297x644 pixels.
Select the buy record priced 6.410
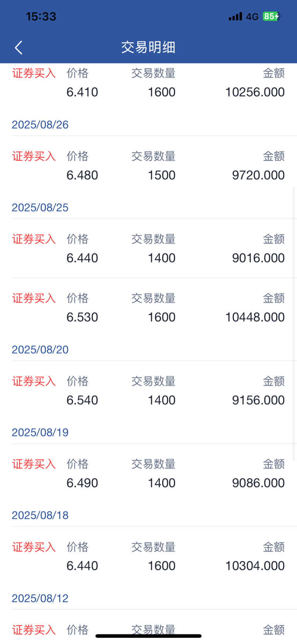pyautogui.click(x=148, y=83)
